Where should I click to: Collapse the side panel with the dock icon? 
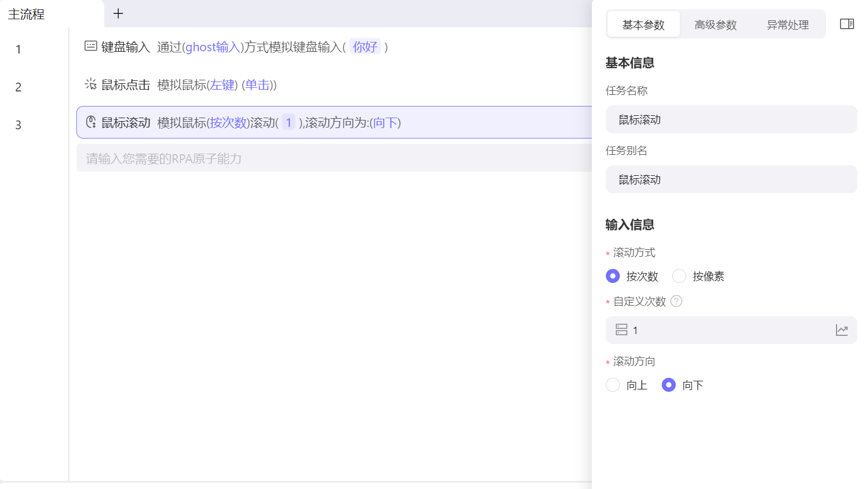point(846,24)
